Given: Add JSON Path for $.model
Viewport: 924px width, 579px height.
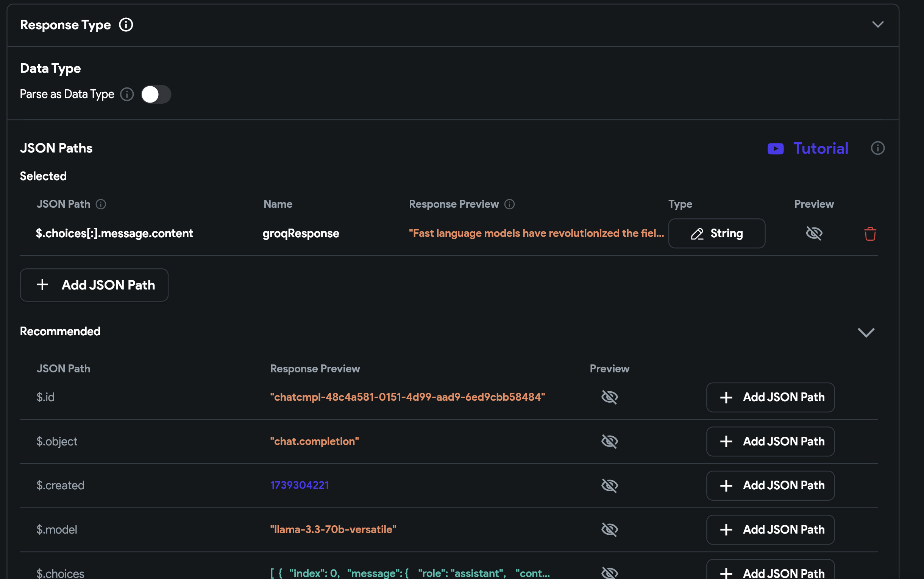Looking at the screenshot, I should 770,529.
